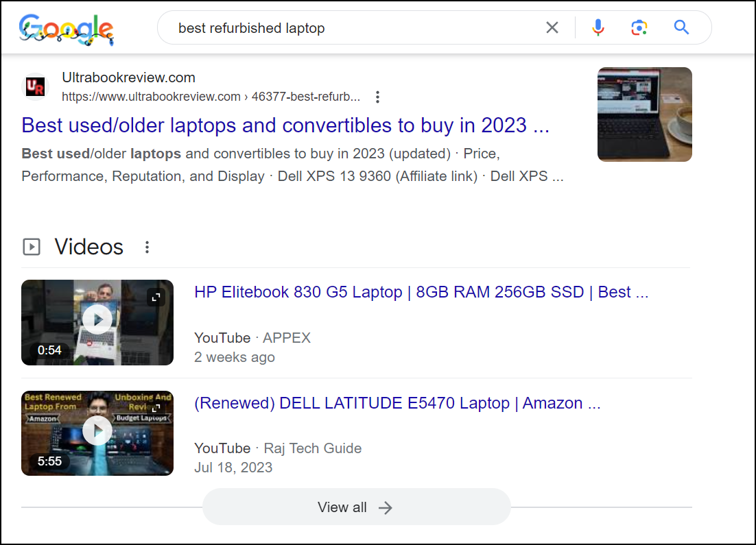
Task: Click the Ultrabookreview site favicon
Action: pyautogui.click(x=35, y=87)
